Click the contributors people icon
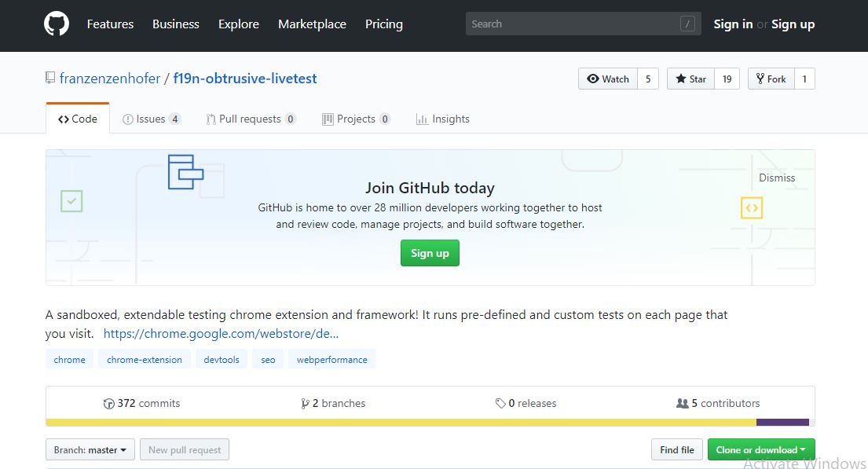868x469 pixels. (x=683, y=404)
